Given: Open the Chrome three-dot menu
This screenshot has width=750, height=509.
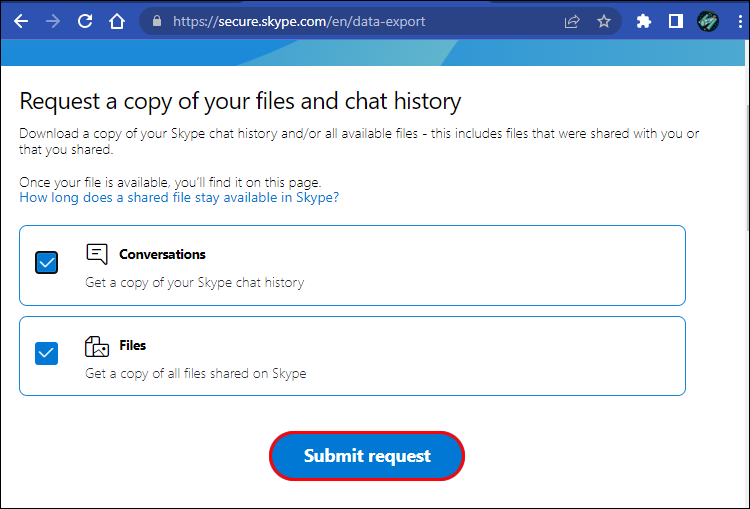Looking at the screenshot, I should (737, 21).
